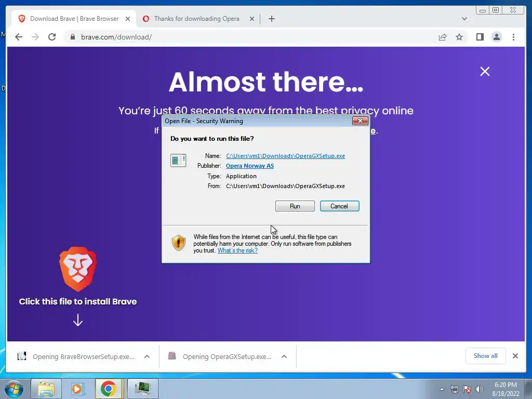Open the network status tray icon
Image resolution: width=532 pixels, height=399 pixels.
click(x=454, y=389)
